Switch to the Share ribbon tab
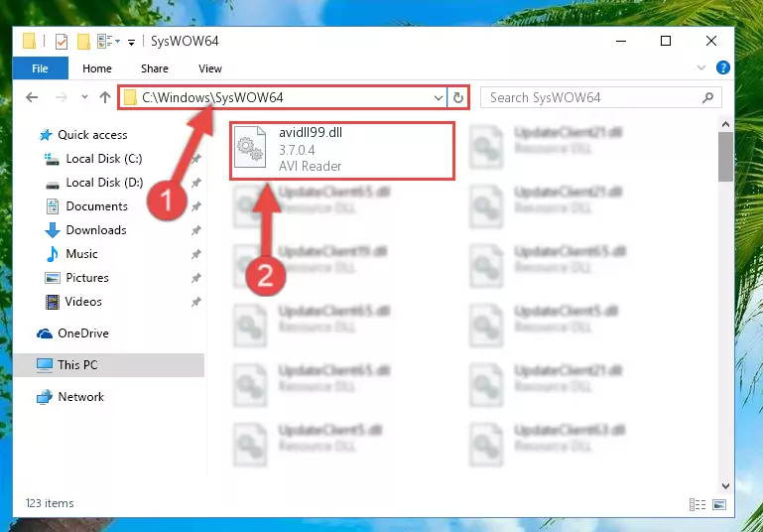 click(x=155, y=68)
